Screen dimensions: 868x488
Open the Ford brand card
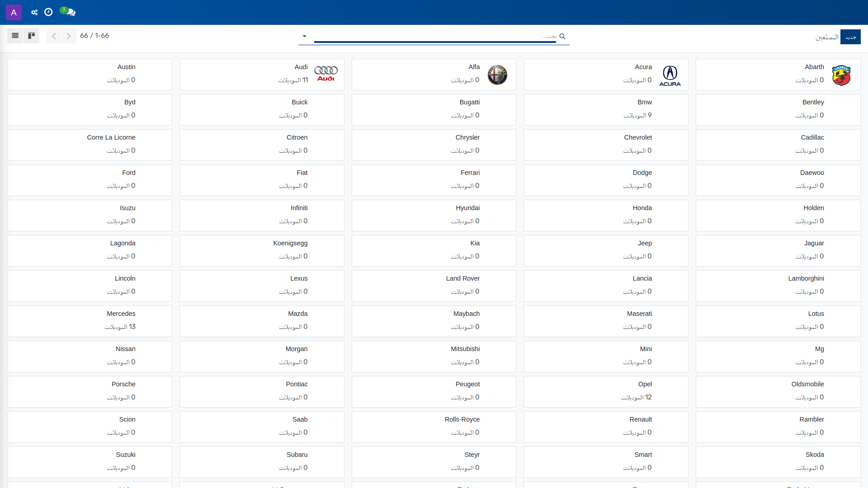(90, 180)
